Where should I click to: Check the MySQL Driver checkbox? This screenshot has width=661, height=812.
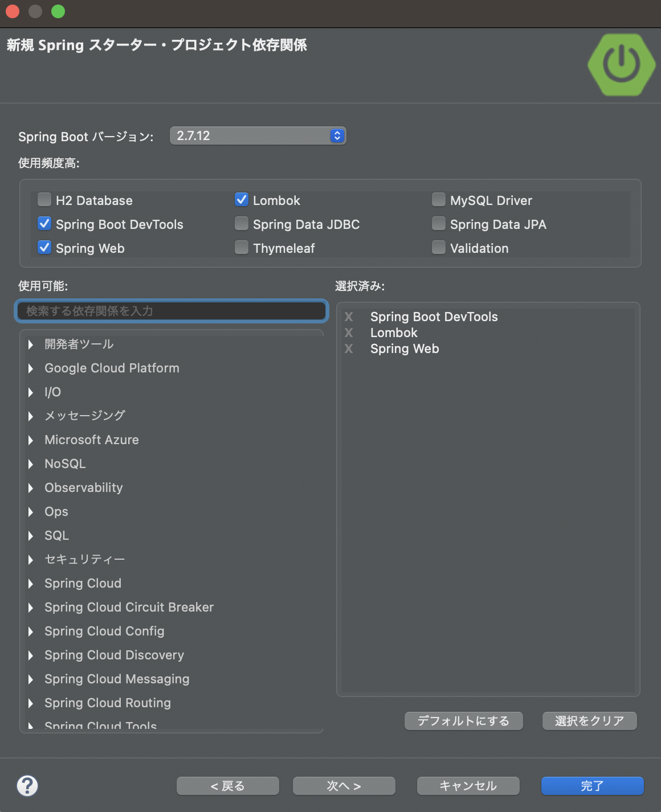click(439, 199)
